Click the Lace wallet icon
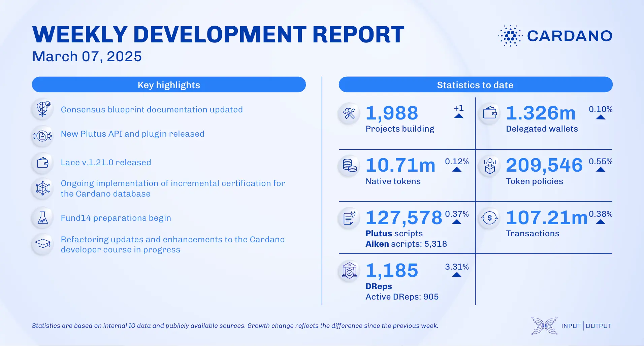The width and height of the screenshot is (644, 346). coord(42,163)
